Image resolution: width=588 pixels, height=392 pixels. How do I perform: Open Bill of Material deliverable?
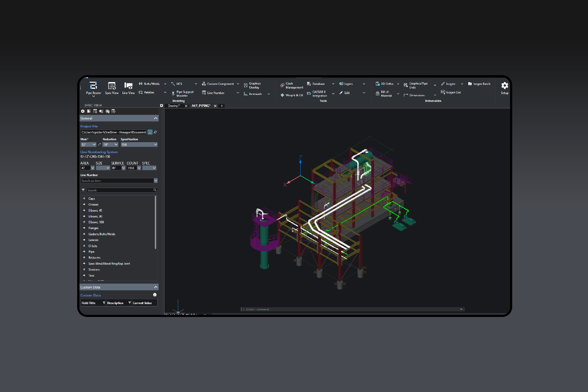point(385,93)
